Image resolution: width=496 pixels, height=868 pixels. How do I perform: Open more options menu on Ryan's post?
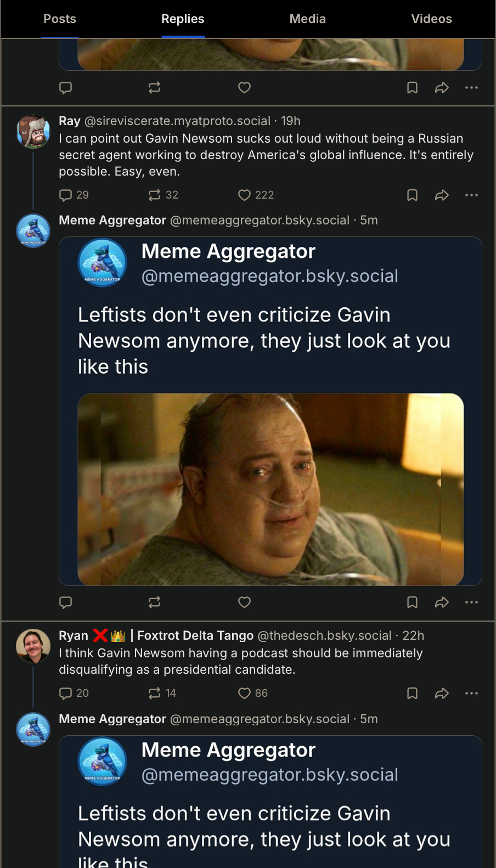tap(471, 694)
